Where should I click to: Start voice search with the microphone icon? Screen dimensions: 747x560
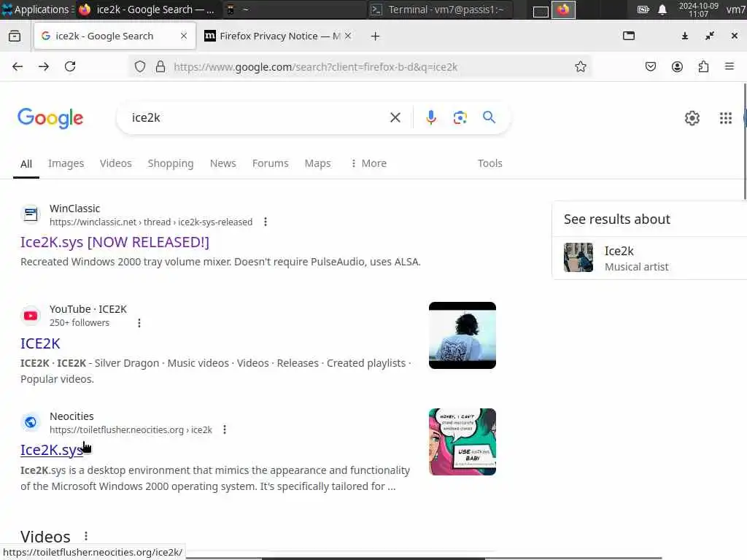pyautogui.click(x=431, y=117)
